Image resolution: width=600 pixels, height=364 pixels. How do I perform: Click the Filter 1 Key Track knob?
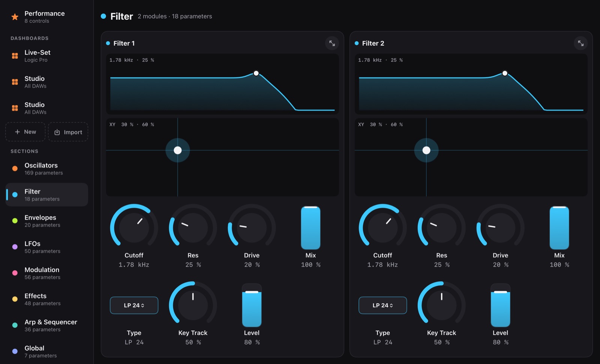(193, 305)
